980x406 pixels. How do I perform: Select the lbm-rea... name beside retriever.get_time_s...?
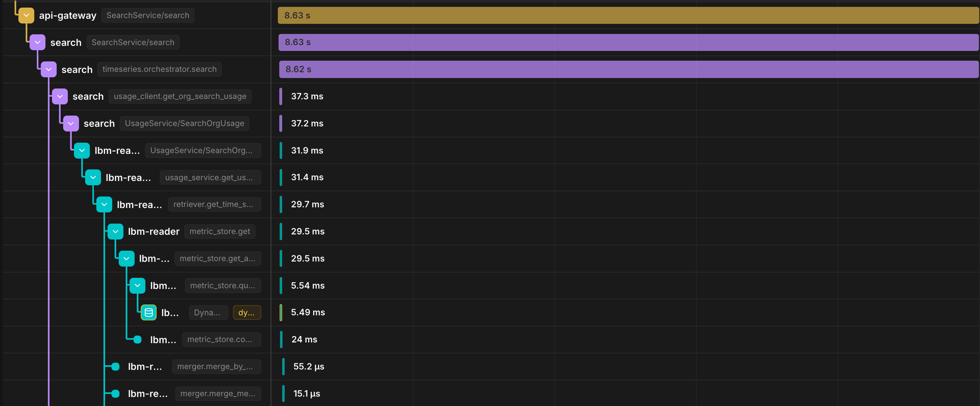(140, 205)
